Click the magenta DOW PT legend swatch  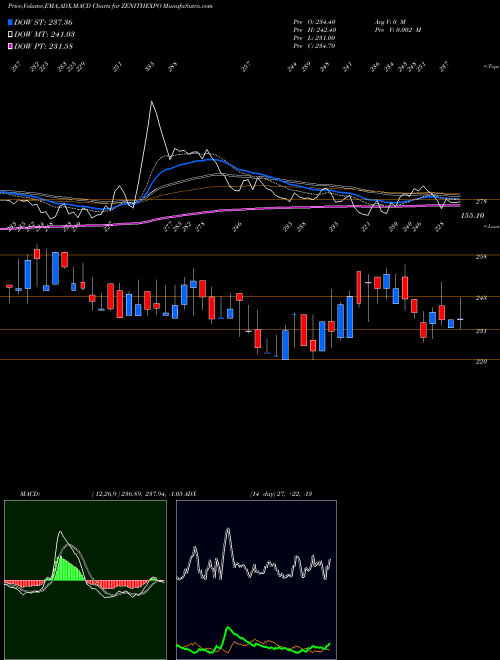pyautogui.click(x=11, y=46)
